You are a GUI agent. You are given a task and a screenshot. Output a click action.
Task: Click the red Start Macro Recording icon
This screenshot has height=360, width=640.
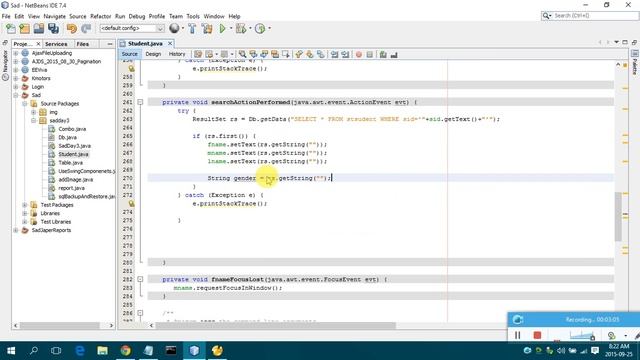(x=358, y=54)
